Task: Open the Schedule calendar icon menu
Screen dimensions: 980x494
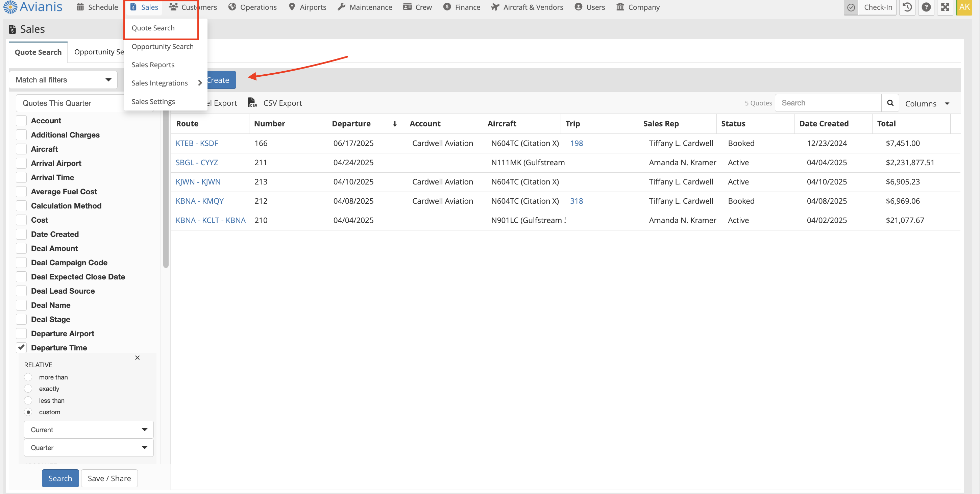Action: (x=80, y=7)
